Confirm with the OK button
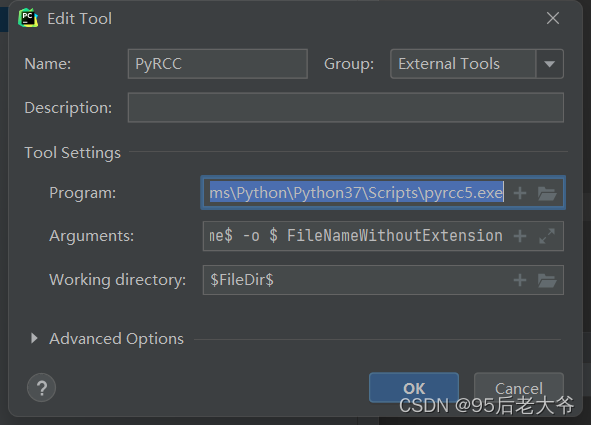This screenshot has height=425, width=591. (x=414, y=388)
